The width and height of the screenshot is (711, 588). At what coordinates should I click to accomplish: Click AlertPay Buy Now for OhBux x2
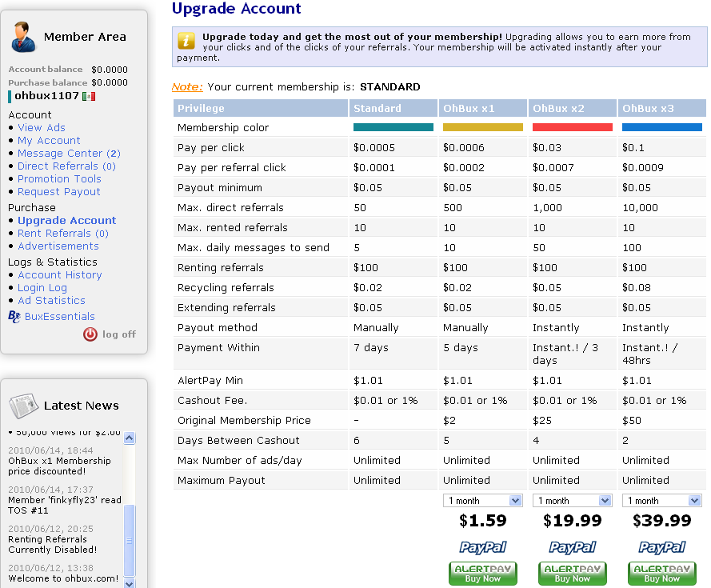tap(573, 574)
